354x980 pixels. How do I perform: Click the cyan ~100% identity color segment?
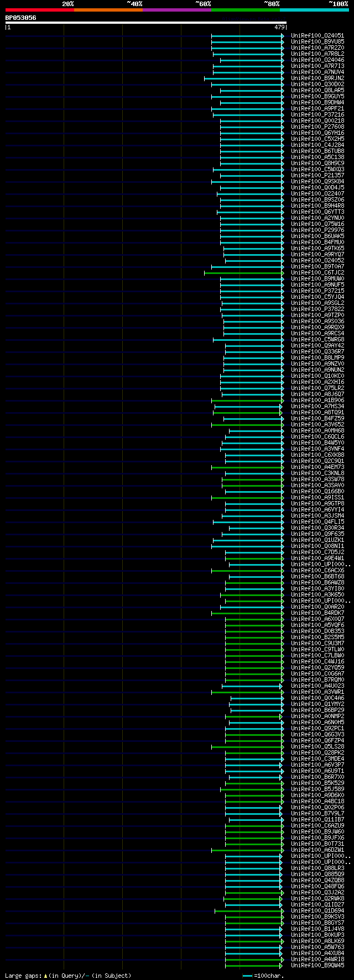[314, 10]
